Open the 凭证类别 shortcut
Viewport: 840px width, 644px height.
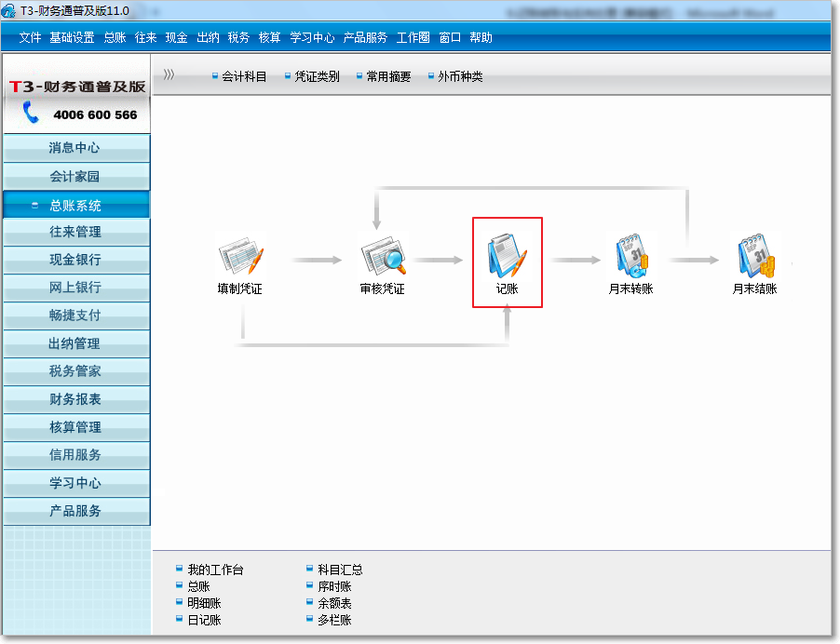click(317, 77)
